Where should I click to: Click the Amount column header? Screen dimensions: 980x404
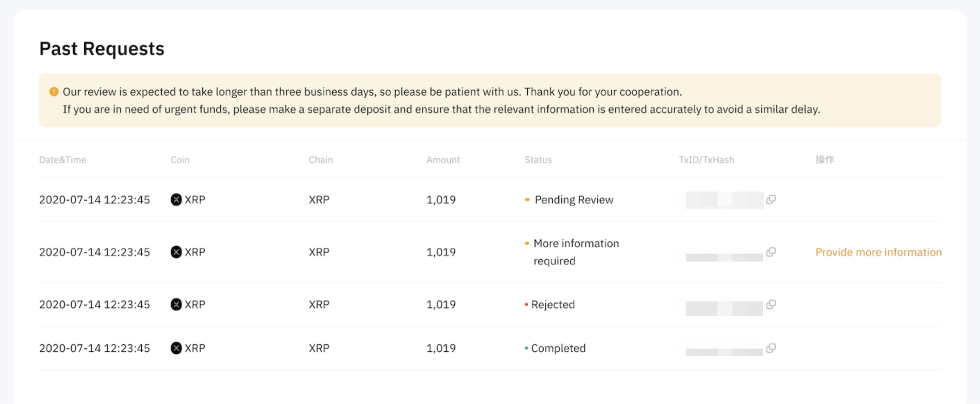tap(443, 160)
